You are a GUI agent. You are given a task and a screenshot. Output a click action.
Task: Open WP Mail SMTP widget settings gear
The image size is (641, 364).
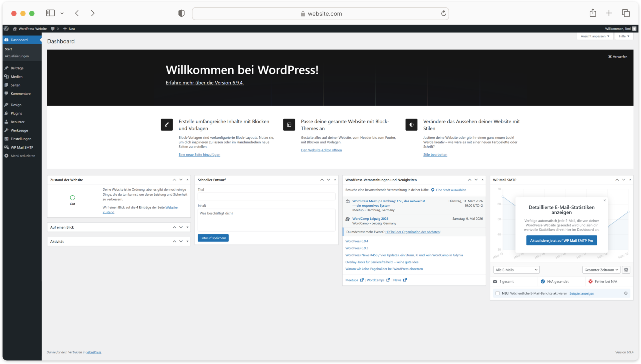tap(626, 270)
